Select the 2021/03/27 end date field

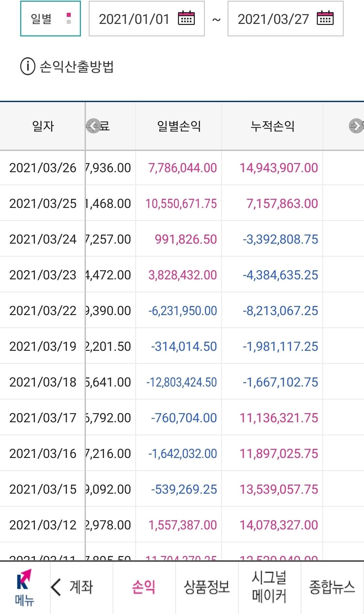(273, 19)
